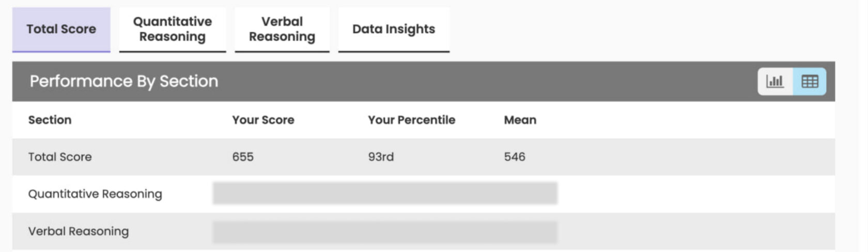The height and width of the screenshot is (252, 868).
Task: Switch to the bar chart view
Action: [775, 81]
